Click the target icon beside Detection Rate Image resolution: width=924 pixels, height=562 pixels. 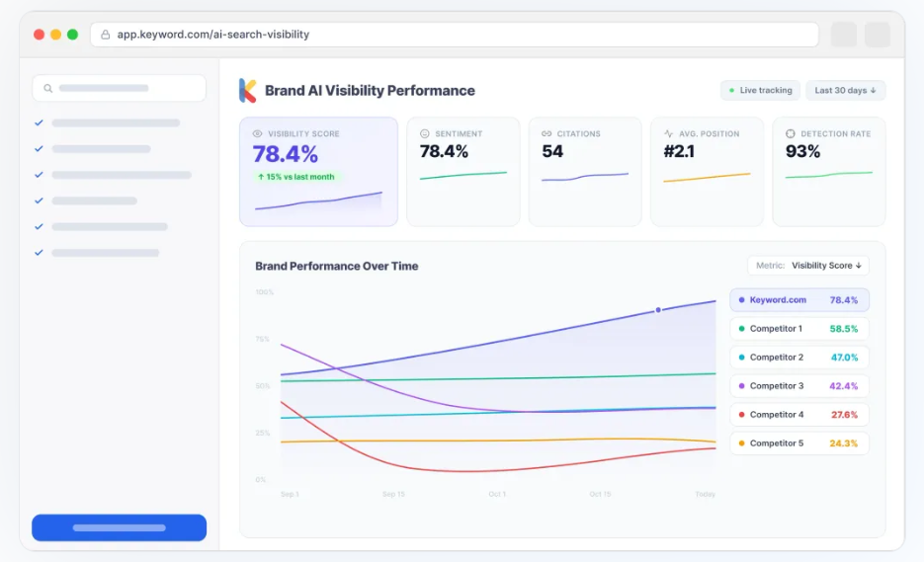tap(791, 133)
